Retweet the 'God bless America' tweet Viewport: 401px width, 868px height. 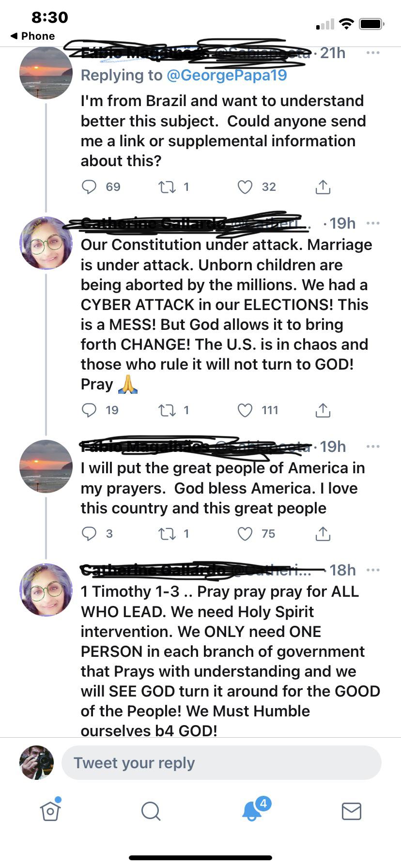(x=167, y=534)
